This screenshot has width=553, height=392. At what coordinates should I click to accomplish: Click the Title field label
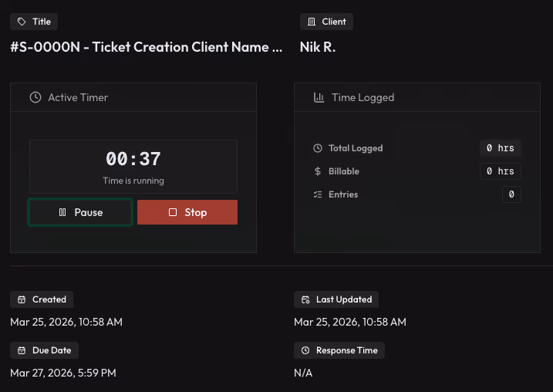(34, 22)
